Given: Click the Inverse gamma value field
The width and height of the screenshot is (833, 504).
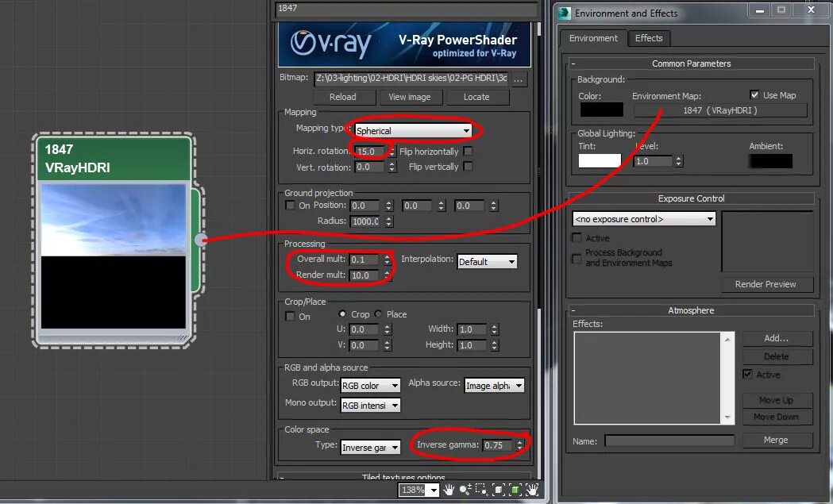Looking at the screenshot, I should pyautogui.click(x=497, y=445).
